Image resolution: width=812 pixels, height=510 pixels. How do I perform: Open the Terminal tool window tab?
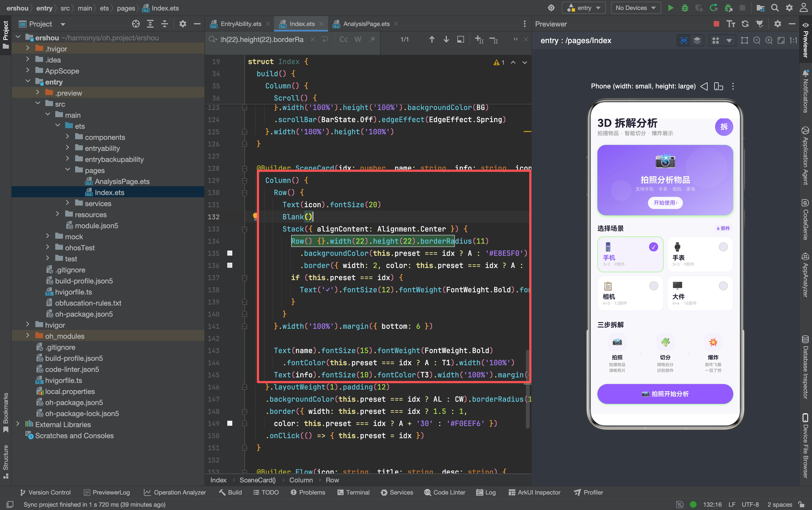click(354, 492)
